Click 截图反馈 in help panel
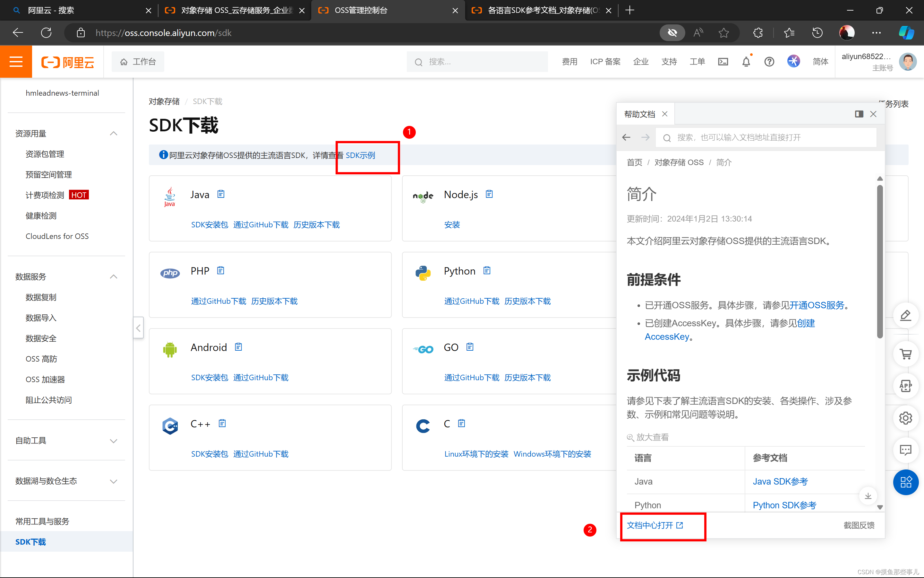The image size is (924, 578). (x=859, y=525)
